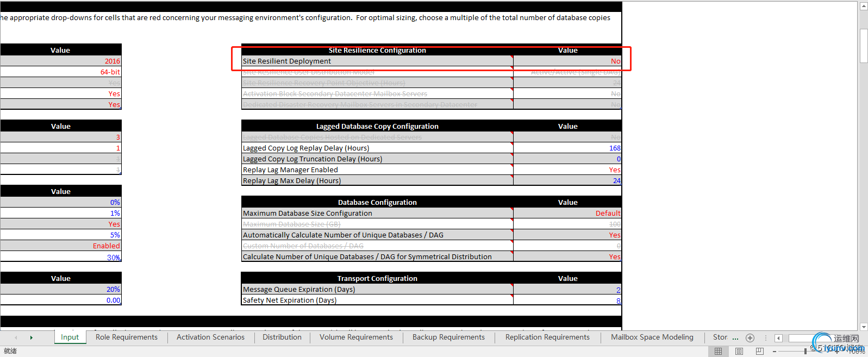Select the 5% value cell

(61, 235)
